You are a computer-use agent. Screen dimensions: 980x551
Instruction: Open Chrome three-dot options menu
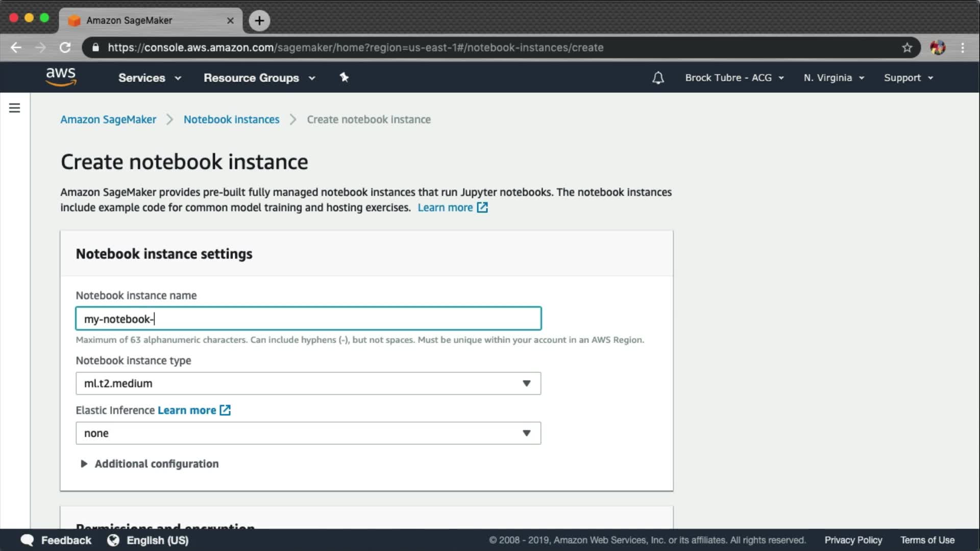coord(963,47)
